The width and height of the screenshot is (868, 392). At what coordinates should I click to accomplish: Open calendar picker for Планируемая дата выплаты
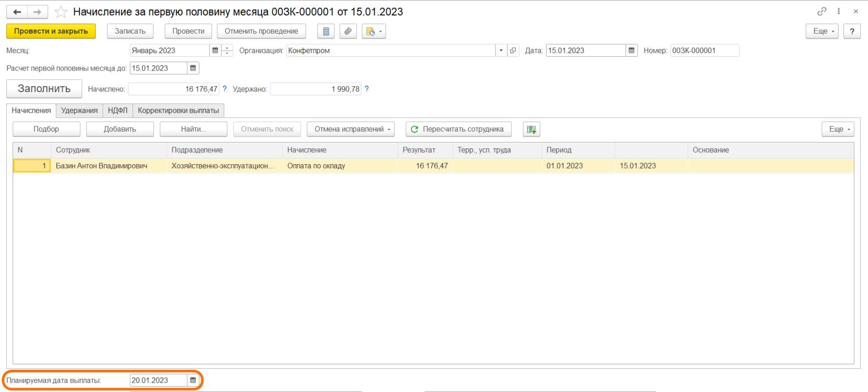[193, 380]
